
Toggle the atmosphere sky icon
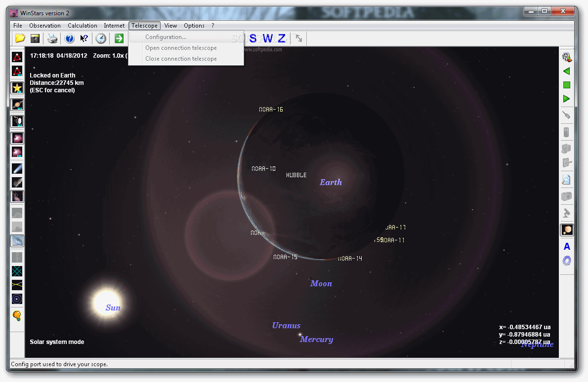pos(17,241)
